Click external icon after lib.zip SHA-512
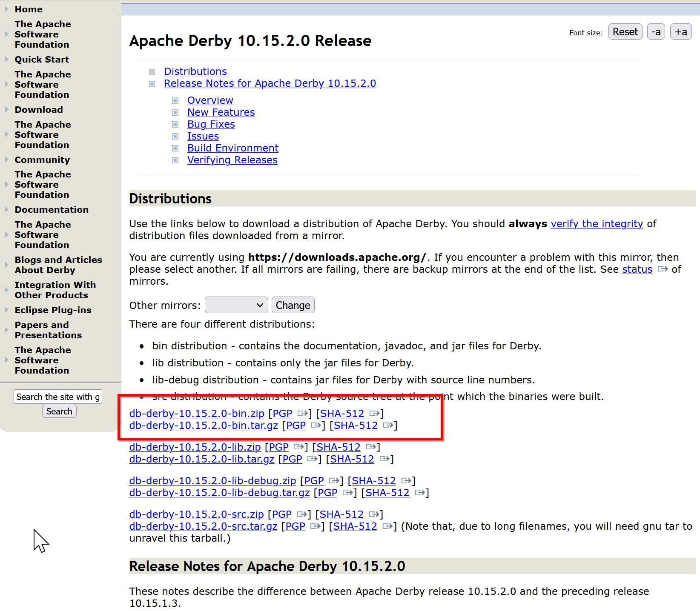This screenshot has height=611, width=700. (x=370, y=447)
